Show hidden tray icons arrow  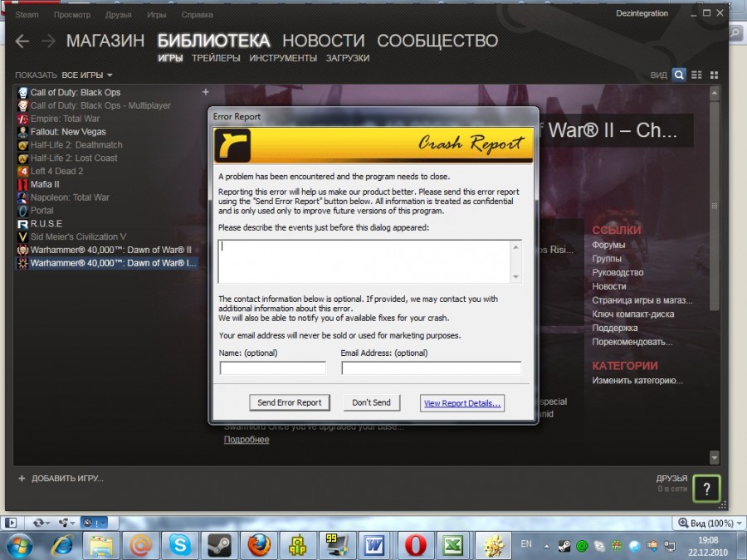pos(546,546)
